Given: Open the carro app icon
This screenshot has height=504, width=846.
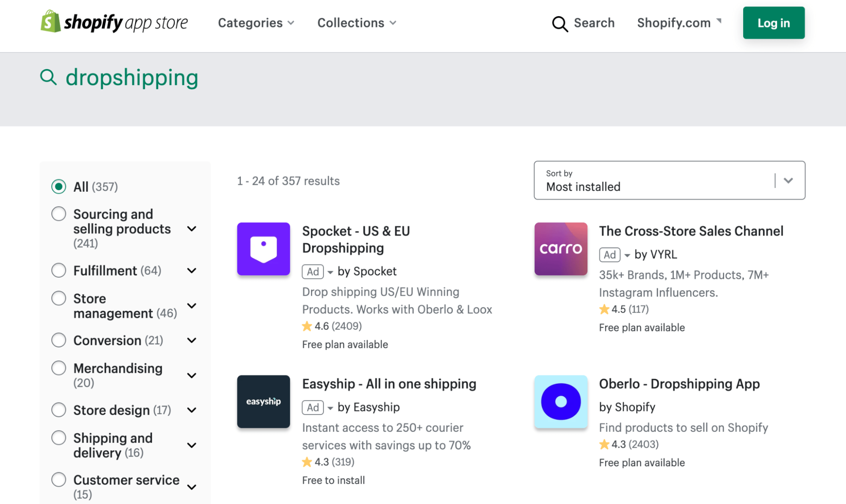Looking at the screenshot, I should (561, 249).
